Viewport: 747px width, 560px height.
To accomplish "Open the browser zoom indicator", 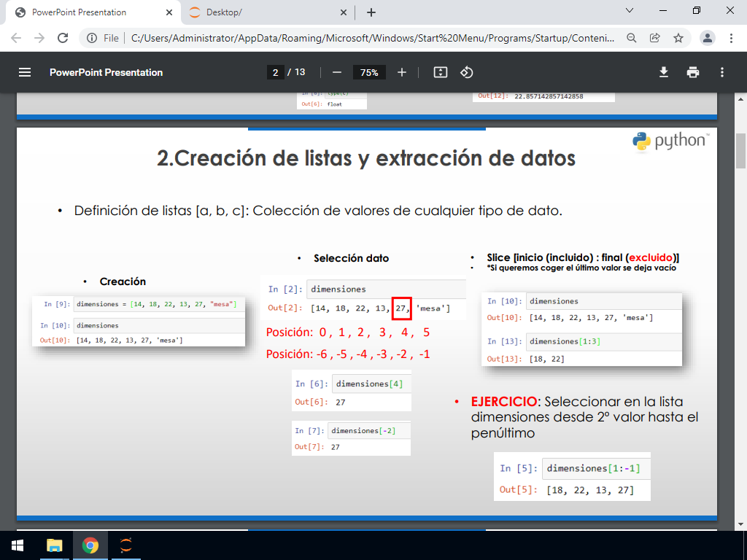I will tap(631, 38).
